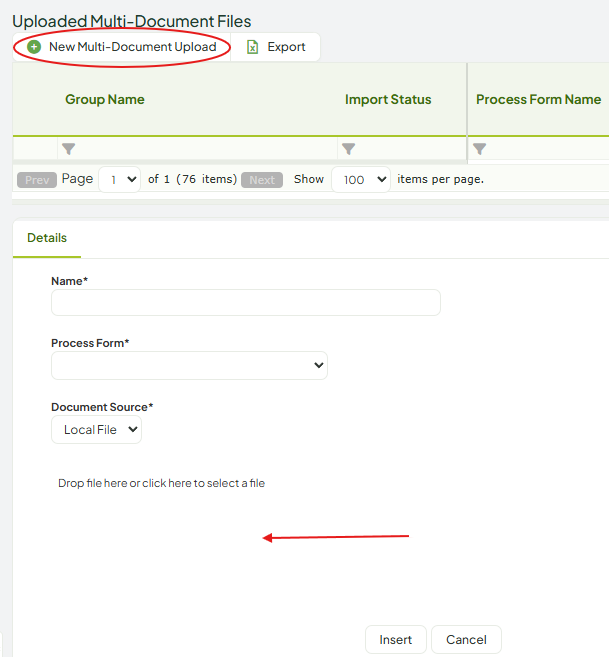Expand the page number dropdown
The width and height of the screenshot is (609, 657).
click(119, 180)
